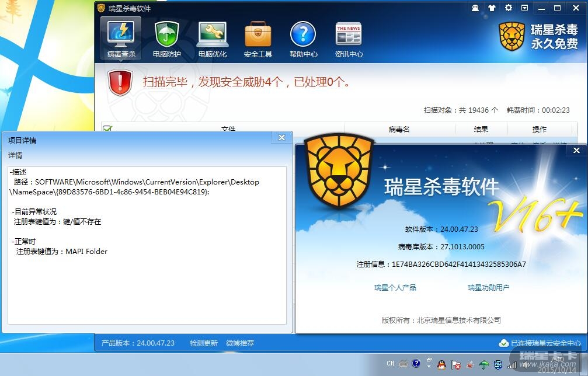Click the 版权所有 copyright line
The height and width of the screenshot is (376, 588).
click(441, 320)
